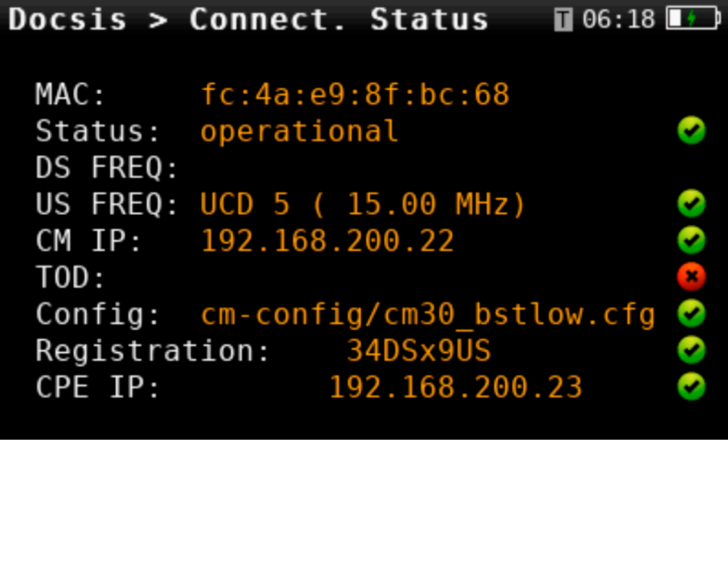Click the MAC address fc:4a:e9:8f:bc:68
The height and width of the screenshot is (587, 728).
point(355,95)
